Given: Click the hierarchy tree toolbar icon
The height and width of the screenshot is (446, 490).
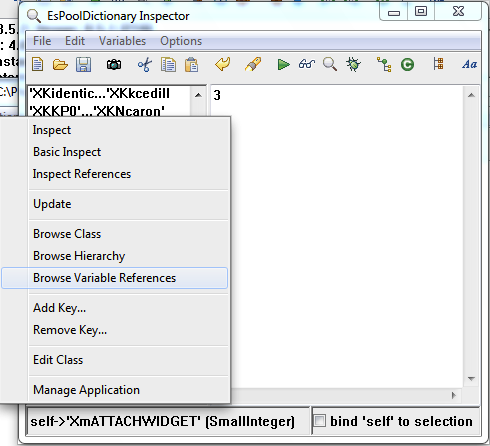Looking at the screenshot, I should pyautogui.click(x=384, y=64).
